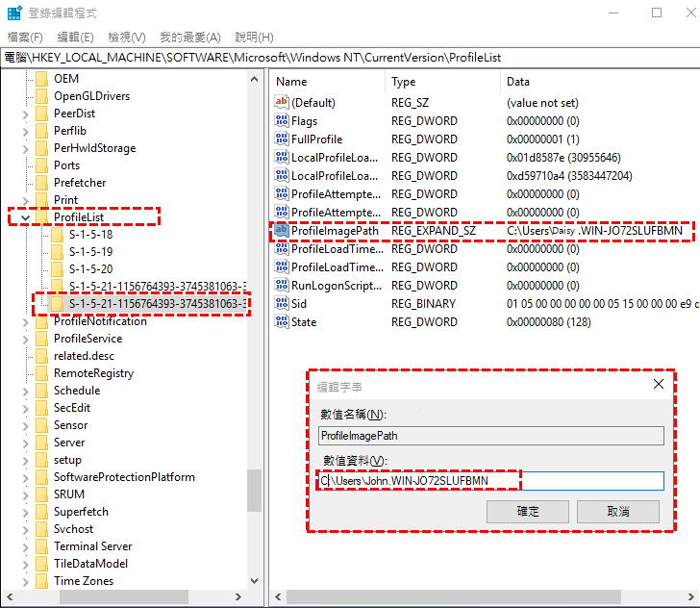This screenshot has width=700, height=608.
Task: Click the 數值資料 value data field
Action: click(x=491, y=481)
